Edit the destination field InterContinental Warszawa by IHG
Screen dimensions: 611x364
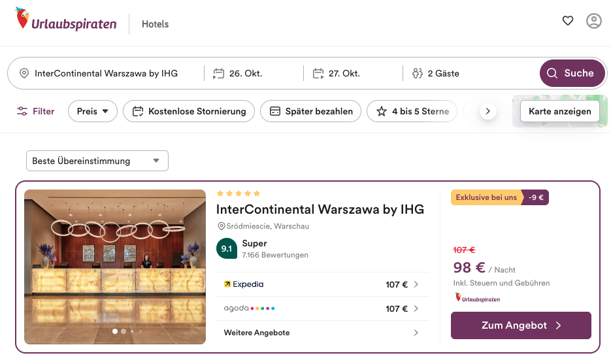tap(106, 73)
